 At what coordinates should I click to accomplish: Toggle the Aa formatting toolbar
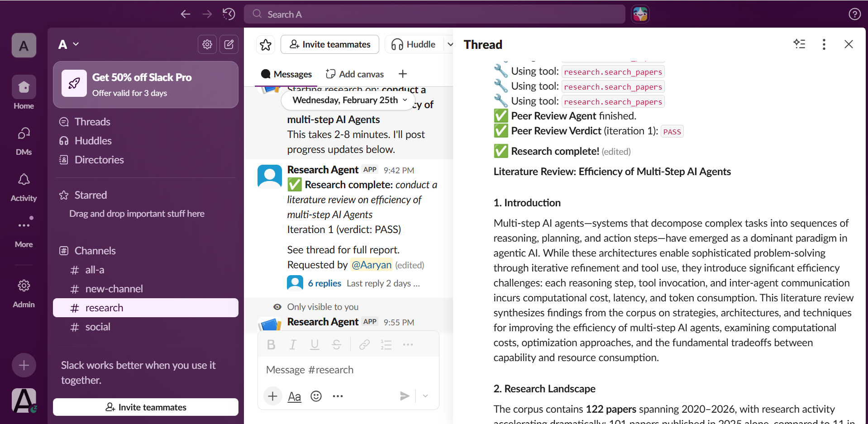(x=294, y=396)
